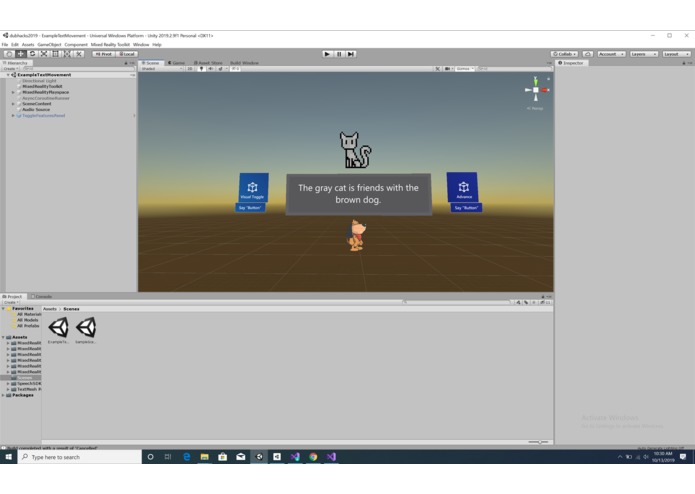Open the Layers dropdown
Image resolution: width=695 pixels, height=494 pixels.
644,54
